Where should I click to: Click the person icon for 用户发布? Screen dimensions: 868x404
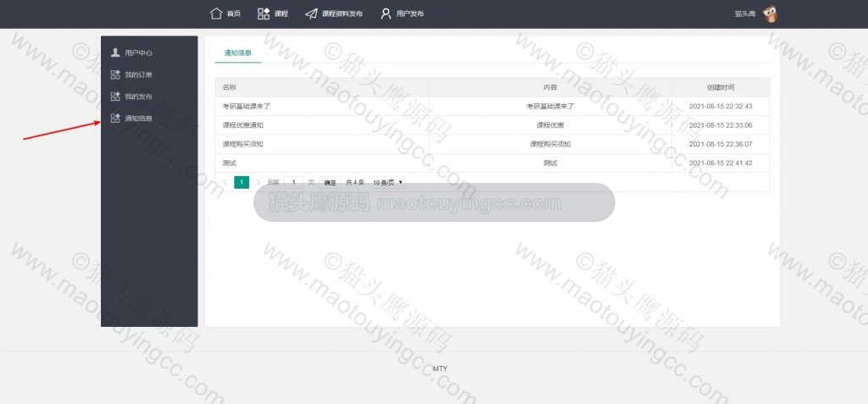point(386,14)
